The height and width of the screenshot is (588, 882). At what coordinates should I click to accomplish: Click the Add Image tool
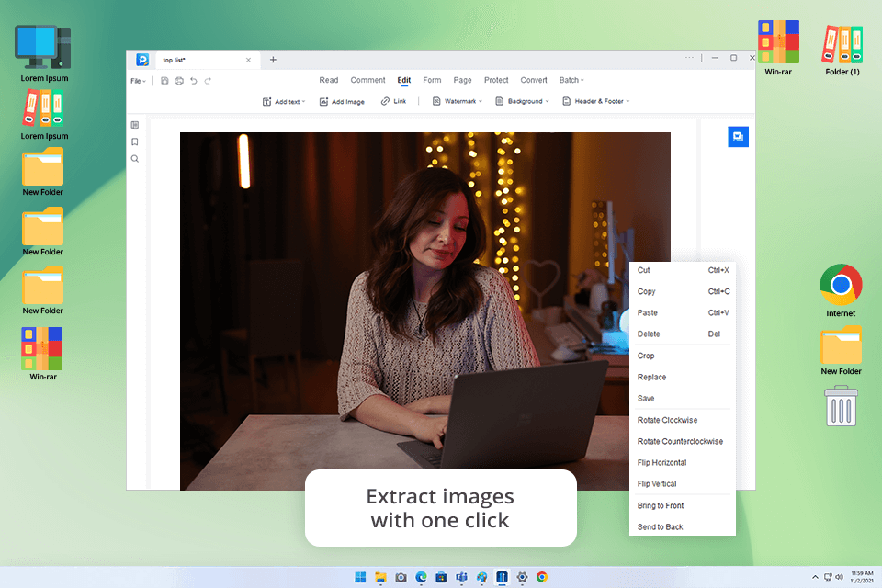(x=342, y=101)
